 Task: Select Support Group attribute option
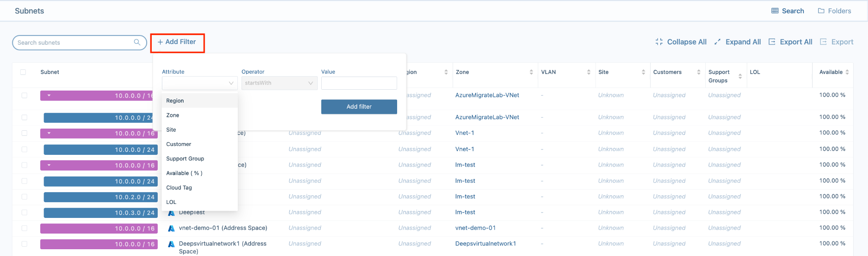pos(200,159)
